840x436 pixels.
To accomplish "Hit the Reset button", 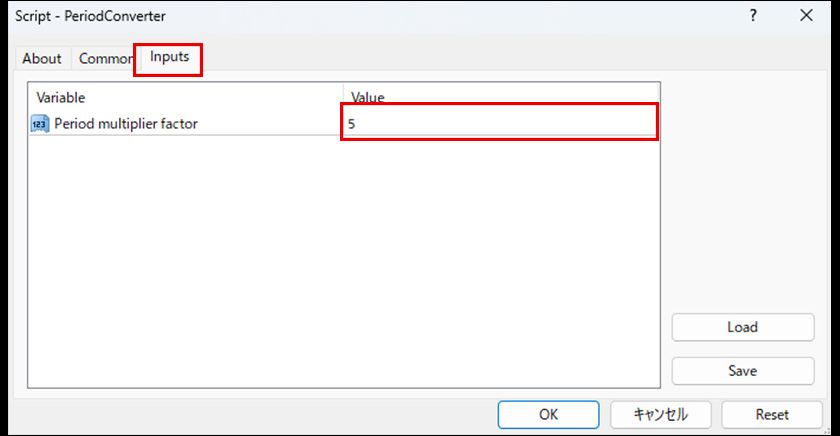I will point(772,414).
